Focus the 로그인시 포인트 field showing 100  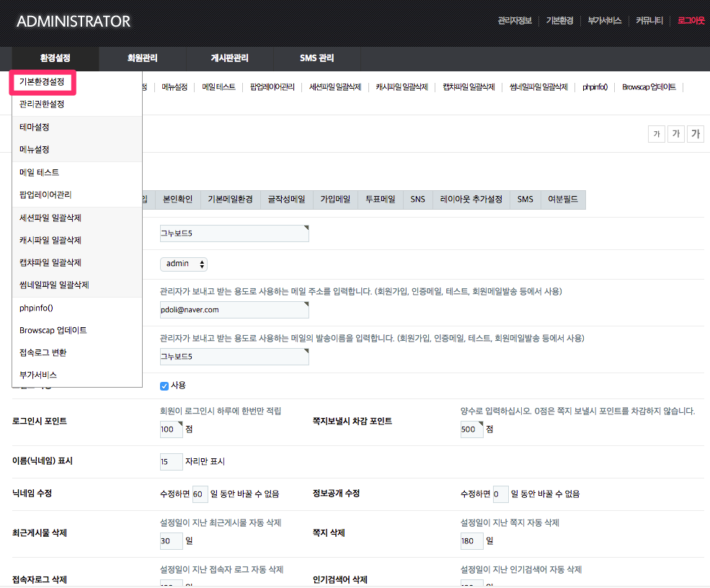(x=171, y=429)
